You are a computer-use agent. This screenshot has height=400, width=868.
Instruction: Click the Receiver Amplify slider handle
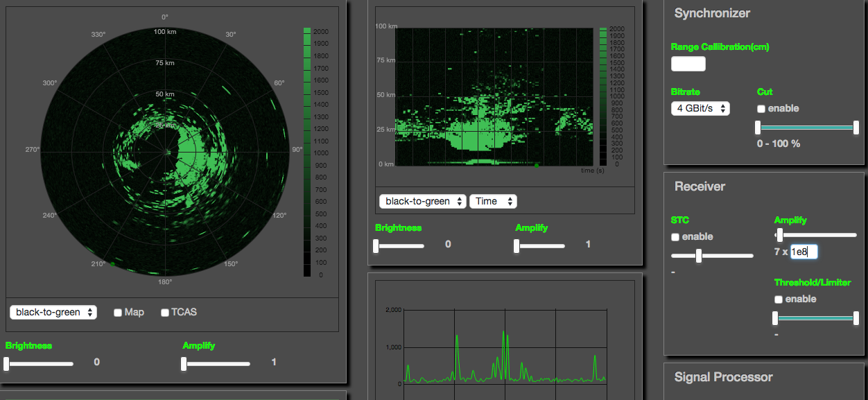(x=779, y=236)
